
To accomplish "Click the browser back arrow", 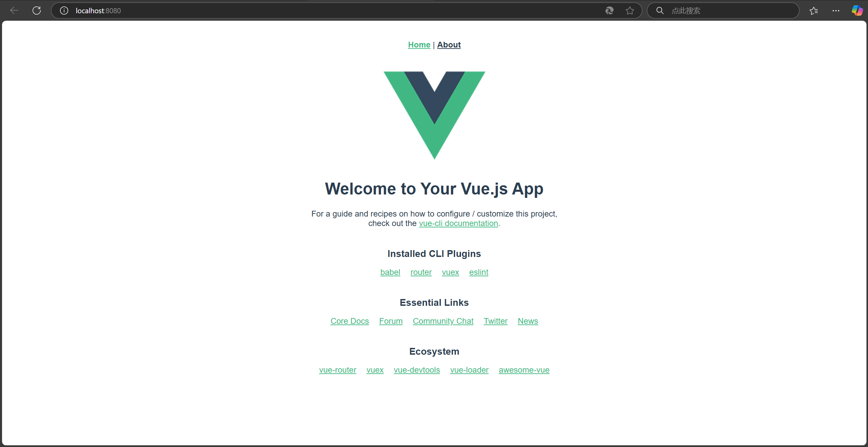I will pos(14,11).
